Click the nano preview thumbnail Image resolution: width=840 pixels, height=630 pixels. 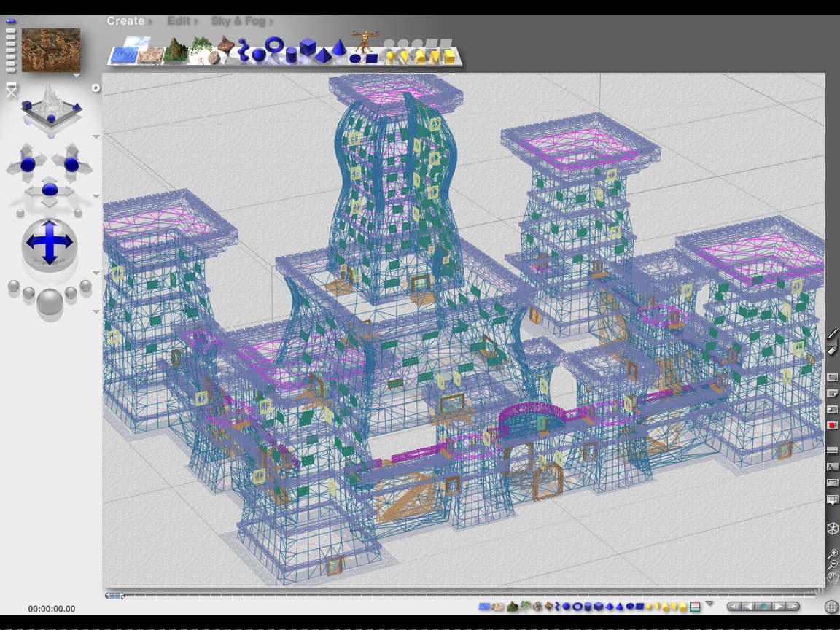[51, 50]
